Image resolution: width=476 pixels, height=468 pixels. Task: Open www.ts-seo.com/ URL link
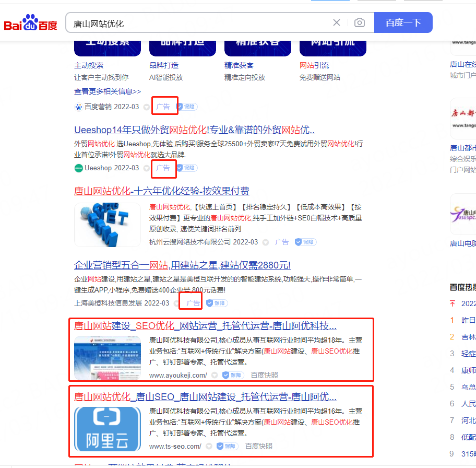[175, 447]
